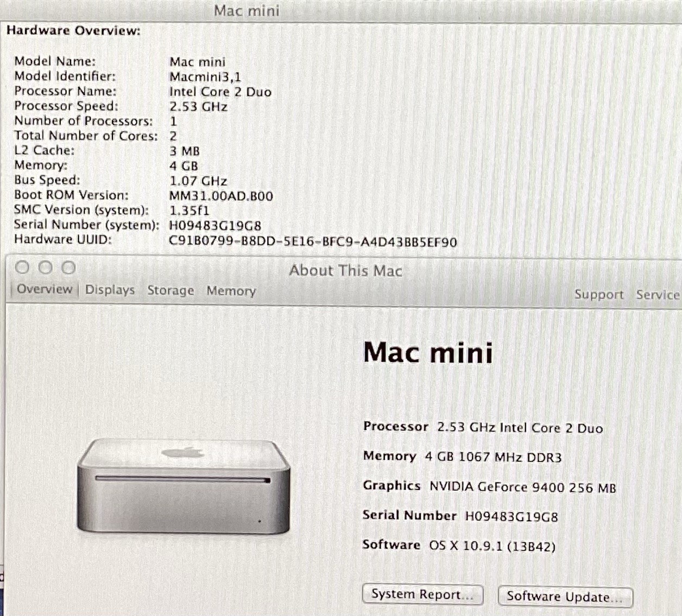
Task: Click 2.53 GHz Intel Core 2 Duo in About window
Action: pos(520,427)
